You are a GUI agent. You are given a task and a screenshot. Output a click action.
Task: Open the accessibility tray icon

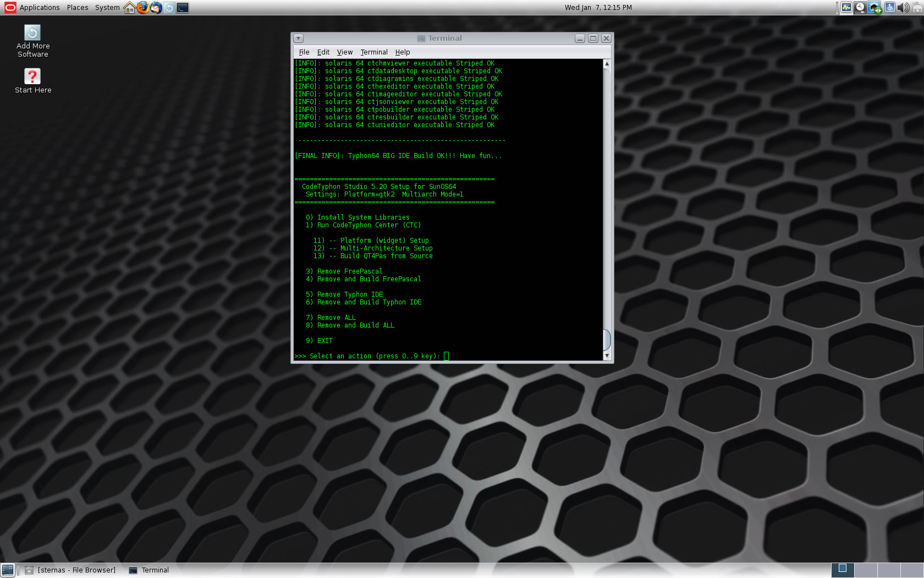point(889,8)
